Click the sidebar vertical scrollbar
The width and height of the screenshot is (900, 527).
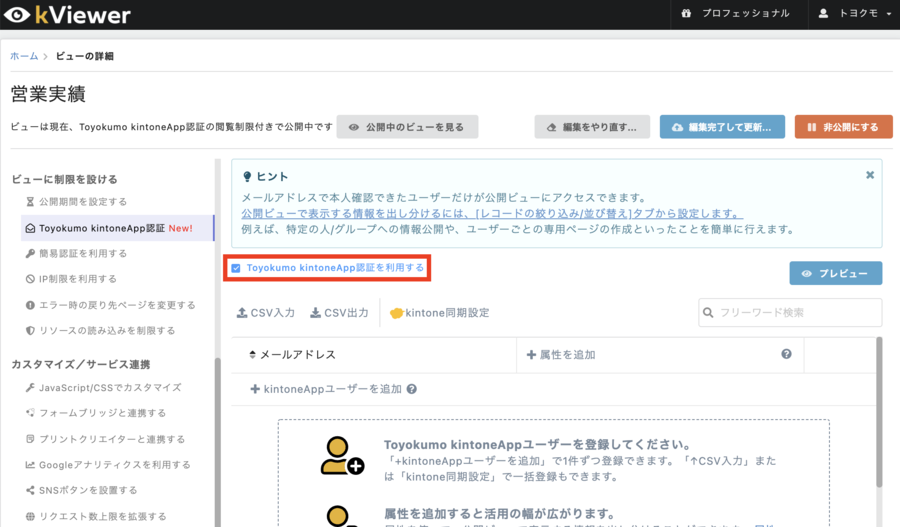point(218,442)
